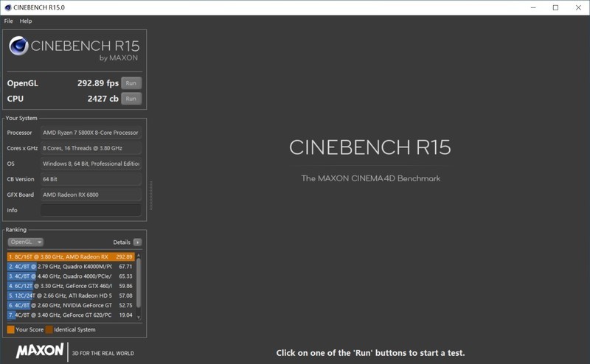This screenshot has height=364, width=590.
Task: Select ranking row 2 Quadro K4000M
Action: point(71,267)
